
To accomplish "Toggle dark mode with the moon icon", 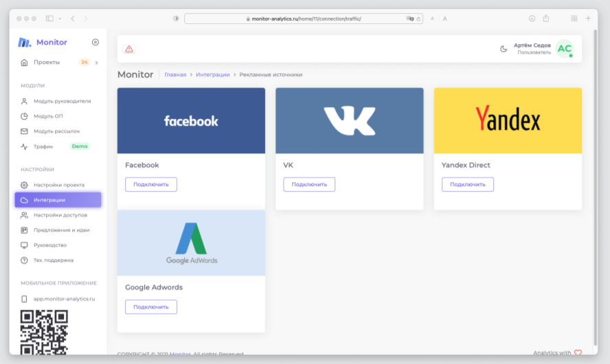I will click(x=504, y=49).
